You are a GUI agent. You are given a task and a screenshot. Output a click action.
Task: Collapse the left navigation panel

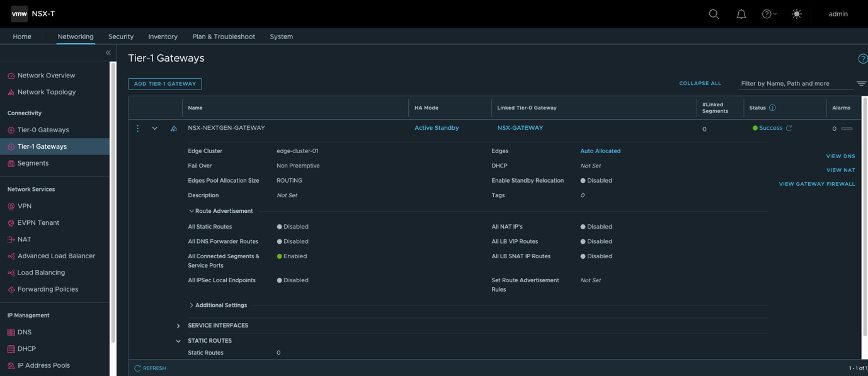point(108,53)
